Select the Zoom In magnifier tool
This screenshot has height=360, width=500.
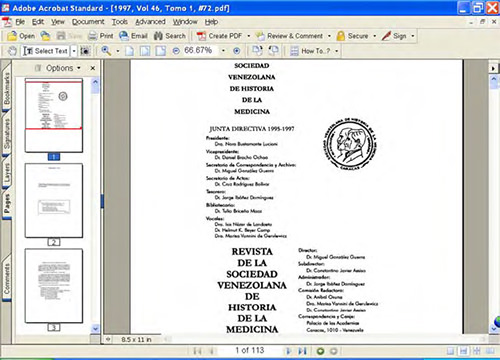(106, 51)
